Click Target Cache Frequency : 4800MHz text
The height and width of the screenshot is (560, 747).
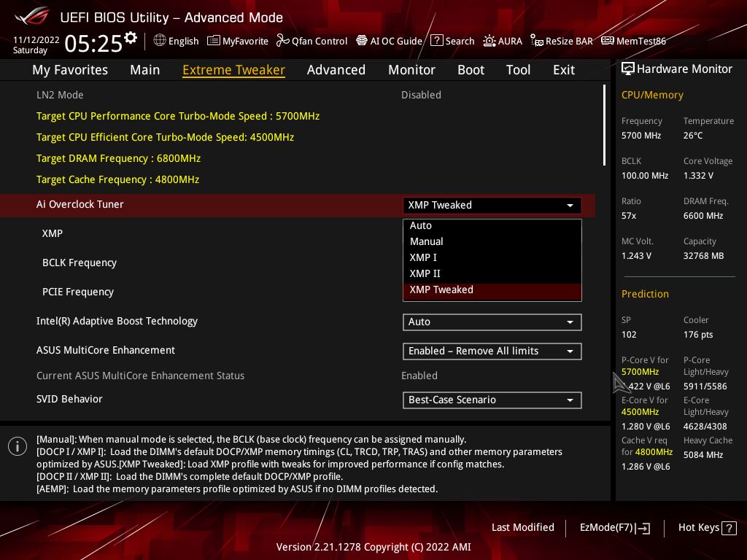(x=117, y=179)
